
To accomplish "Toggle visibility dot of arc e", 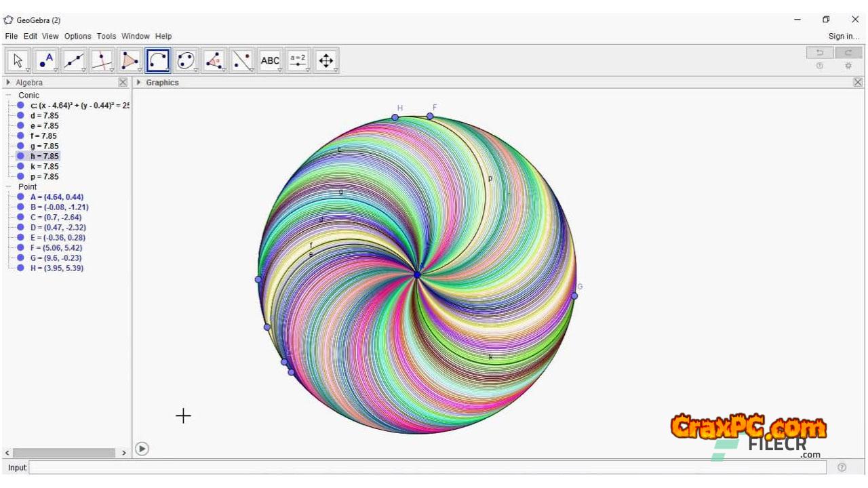I will pos(21,125).
